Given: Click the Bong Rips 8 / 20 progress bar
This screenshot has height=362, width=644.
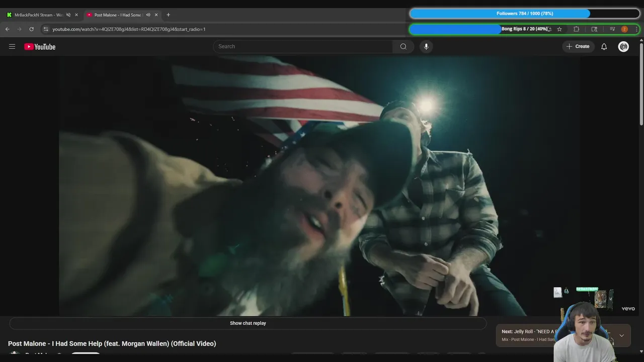Looking at the screenshot, I should 525,29.
